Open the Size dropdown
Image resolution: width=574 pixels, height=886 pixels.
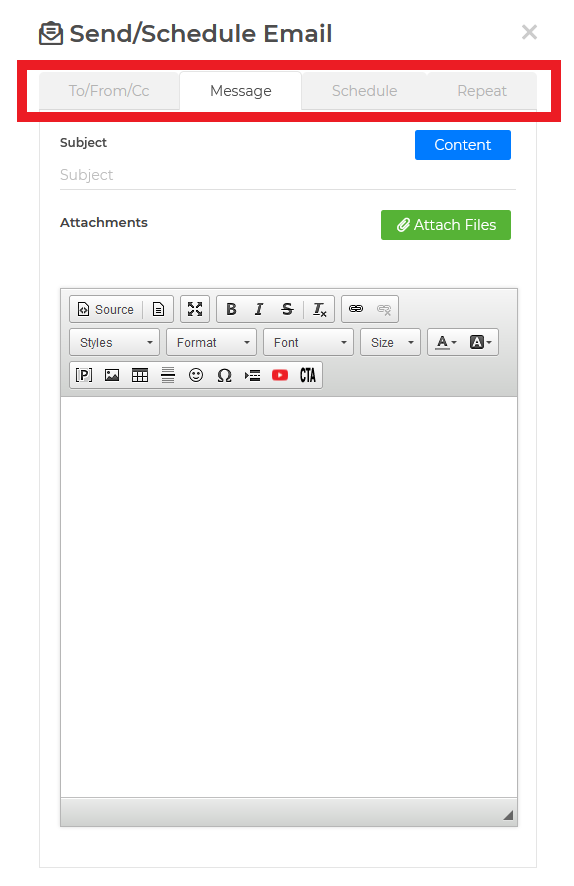point(390,342)
